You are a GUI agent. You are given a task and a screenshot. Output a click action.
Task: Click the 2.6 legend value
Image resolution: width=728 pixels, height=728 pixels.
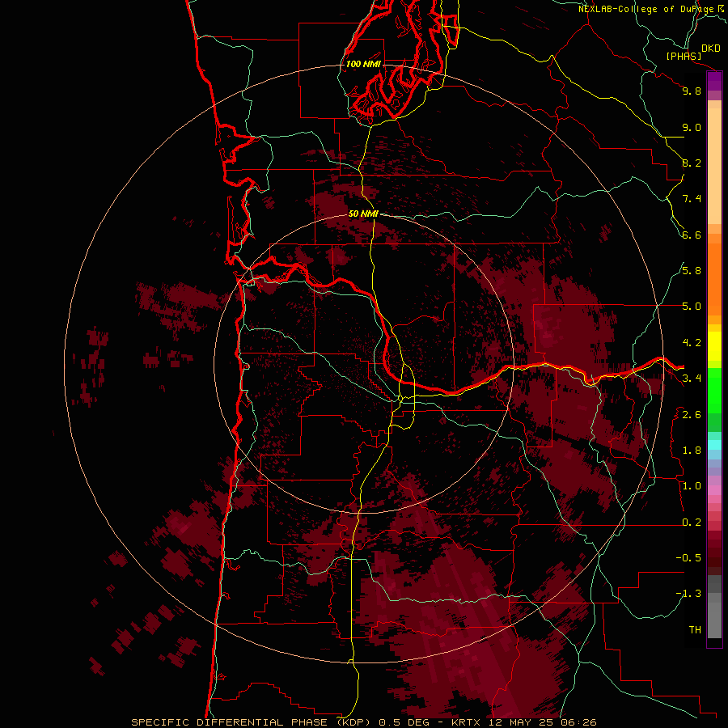tap(692, 415)
